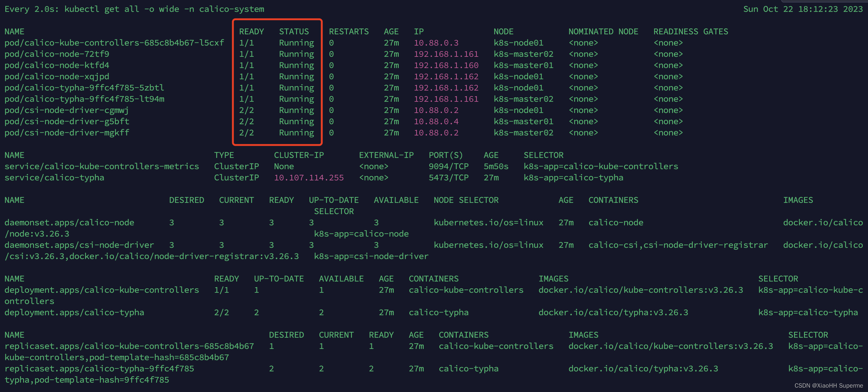Click selector 'k8s-app=calico-node'

coord(361,233)
